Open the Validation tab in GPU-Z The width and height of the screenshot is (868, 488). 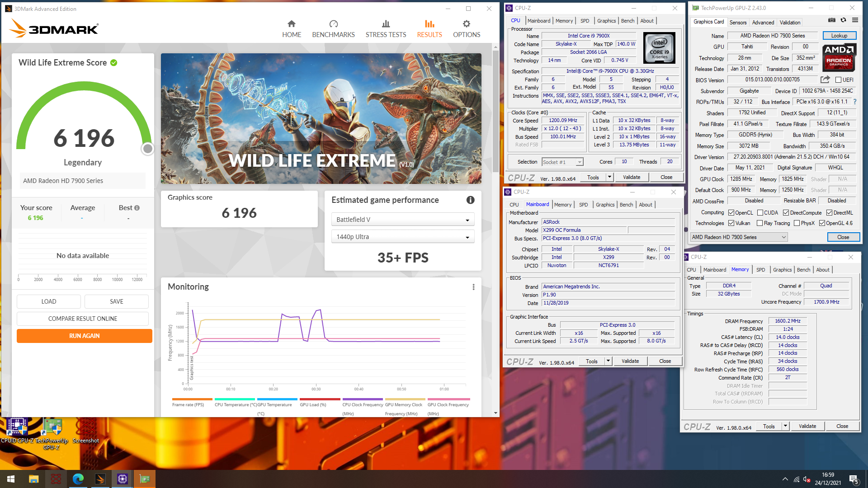point(790,22)
